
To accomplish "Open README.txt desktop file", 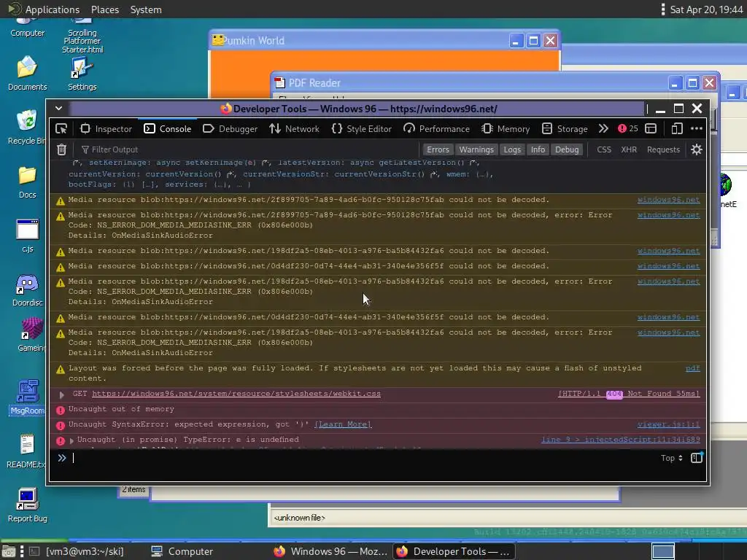I will coord(27,451).
